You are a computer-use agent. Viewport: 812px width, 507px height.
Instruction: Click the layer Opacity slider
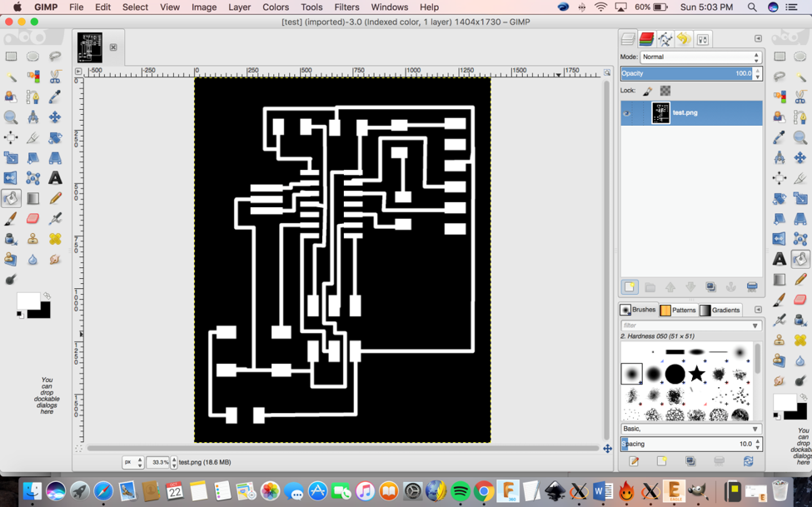tap(685, 74)
